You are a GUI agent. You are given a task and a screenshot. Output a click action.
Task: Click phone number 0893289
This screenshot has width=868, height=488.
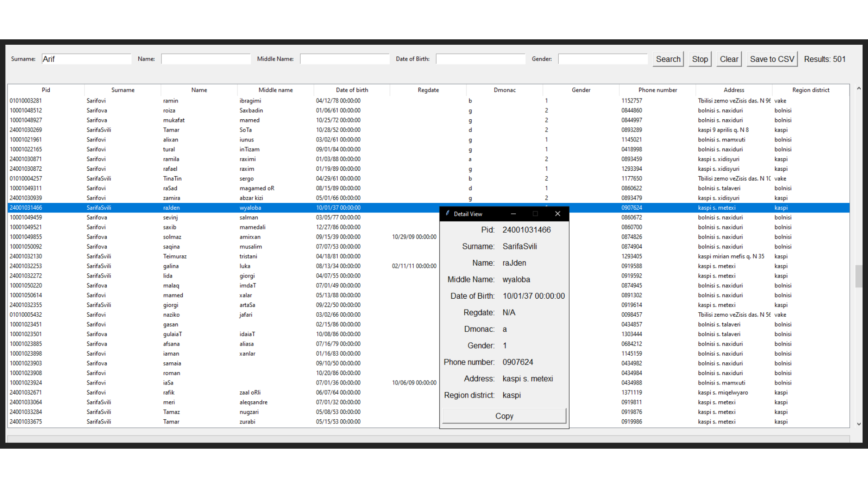pos(632,130)
